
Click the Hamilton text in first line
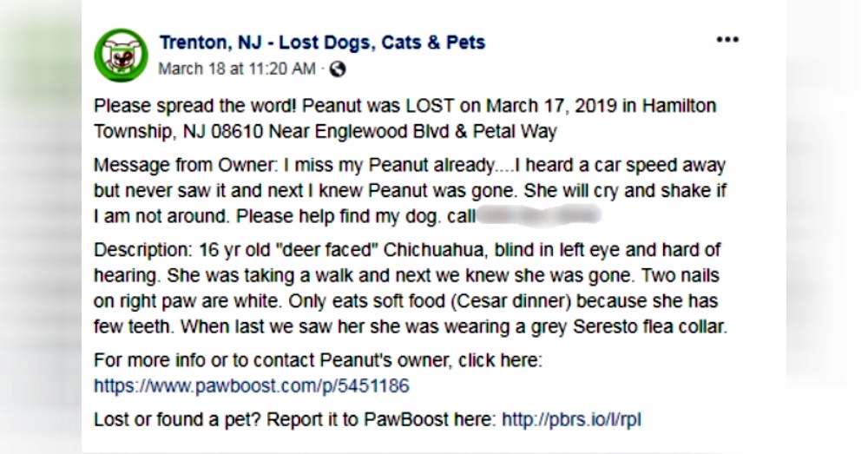680,106
